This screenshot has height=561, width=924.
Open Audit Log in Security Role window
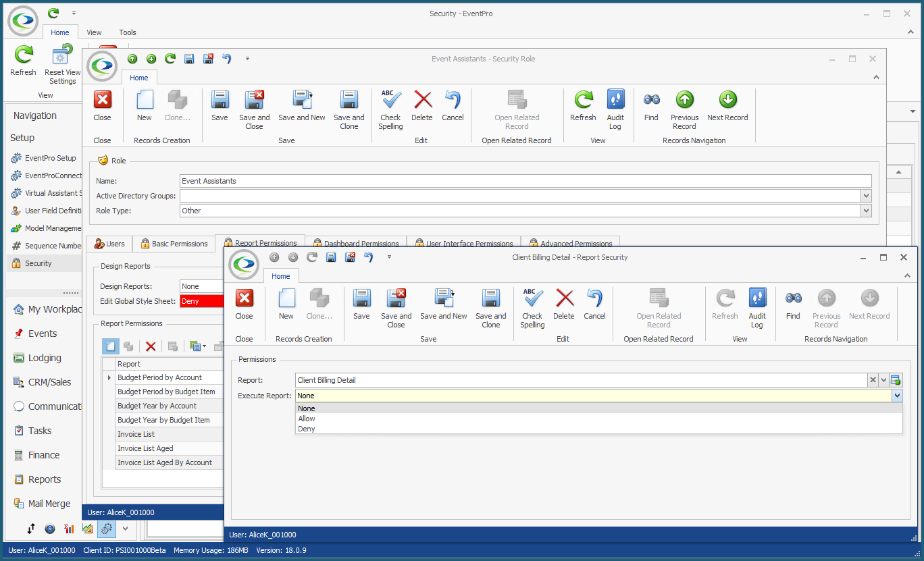pos(615,110)
